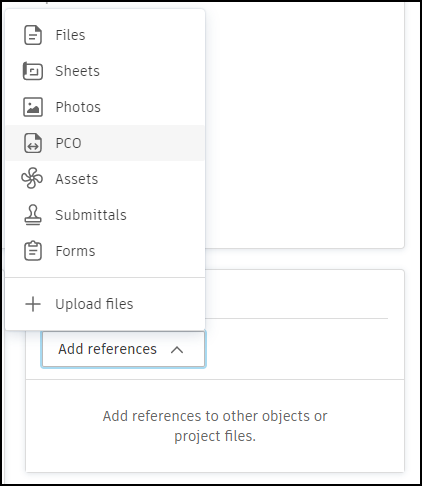Choose Upload files option

105,304
